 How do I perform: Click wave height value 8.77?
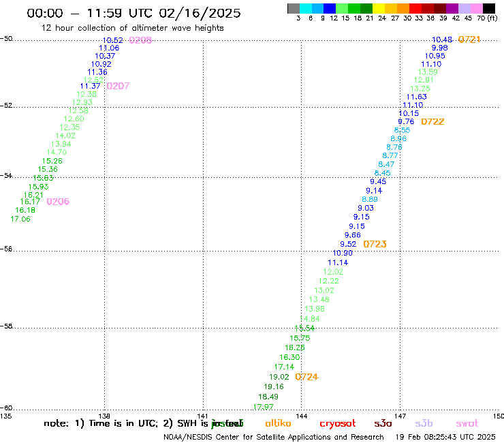tap(390, 155)
